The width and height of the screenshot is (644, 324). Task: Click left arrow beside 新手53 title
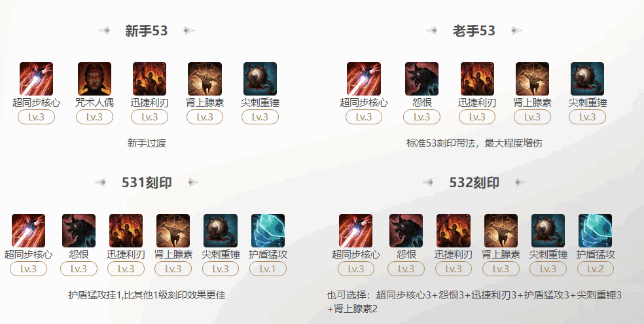coord(104,30)
